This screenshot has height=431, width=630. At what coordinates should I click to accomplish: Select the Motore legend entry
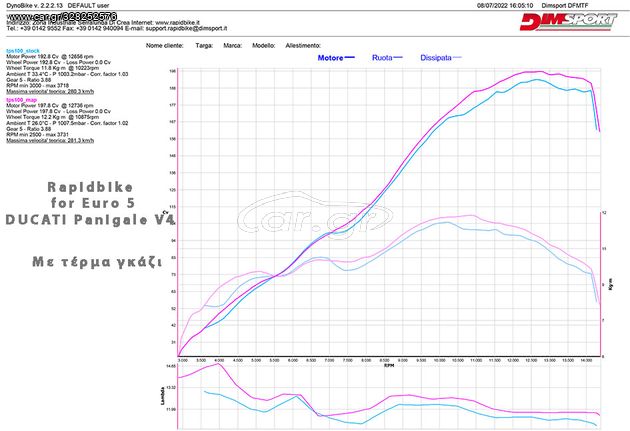(x=336, y=58)
